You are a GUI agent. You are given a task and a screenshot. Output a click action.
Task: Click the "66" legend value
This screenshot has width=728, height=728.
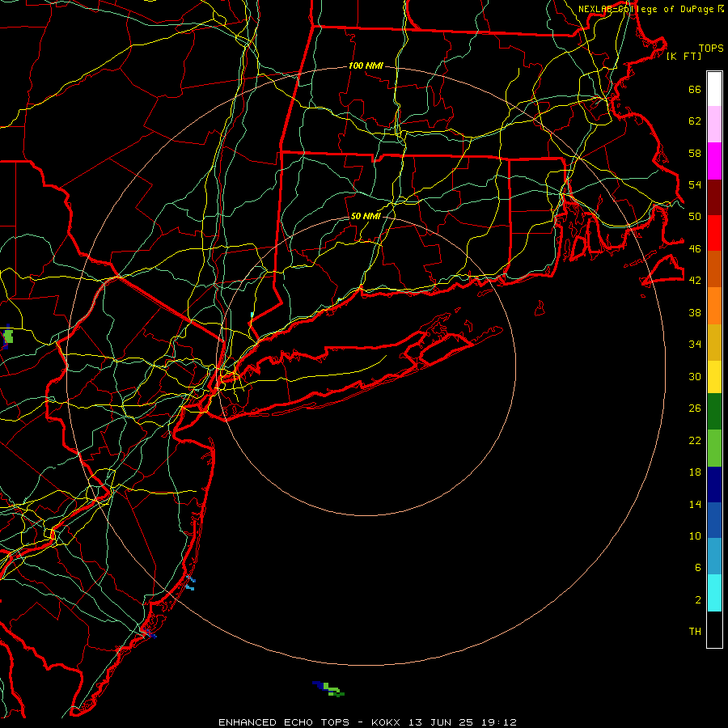(x=695, y=89)
